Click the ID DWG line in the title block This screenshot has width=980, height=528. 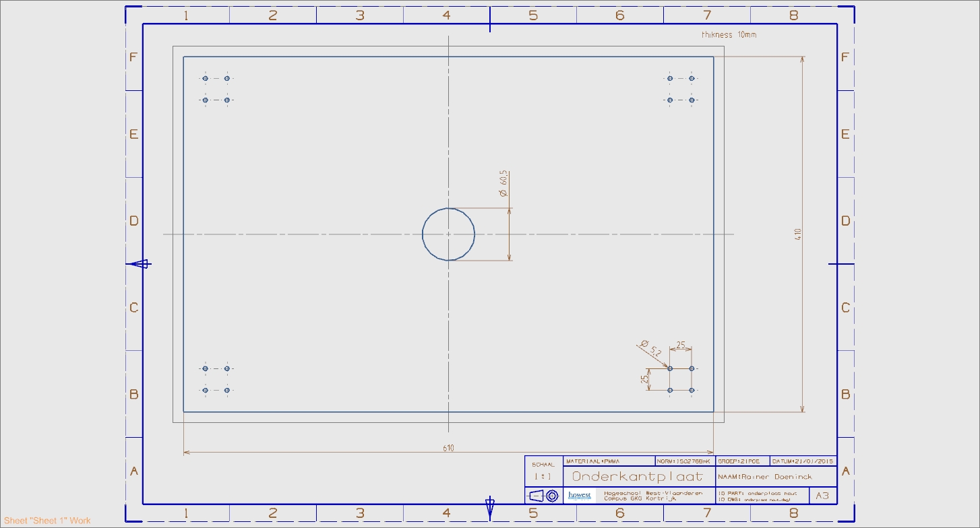tap(754, 499)
